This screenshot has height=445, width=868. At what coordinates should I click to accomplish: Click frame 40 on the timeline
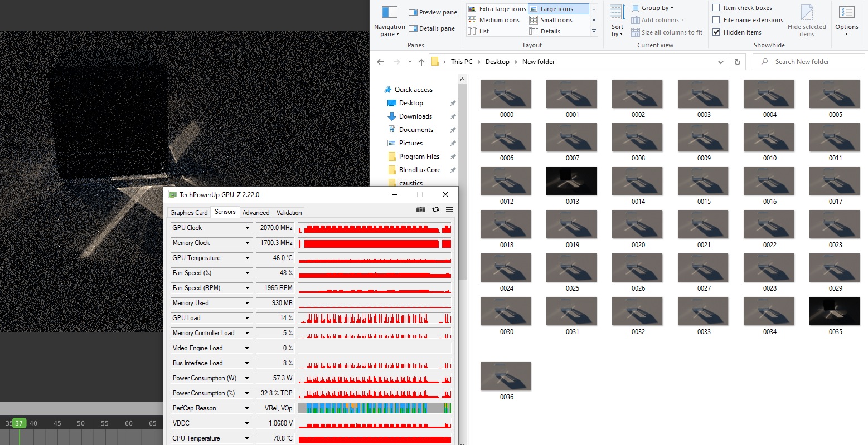click(33, 423)
